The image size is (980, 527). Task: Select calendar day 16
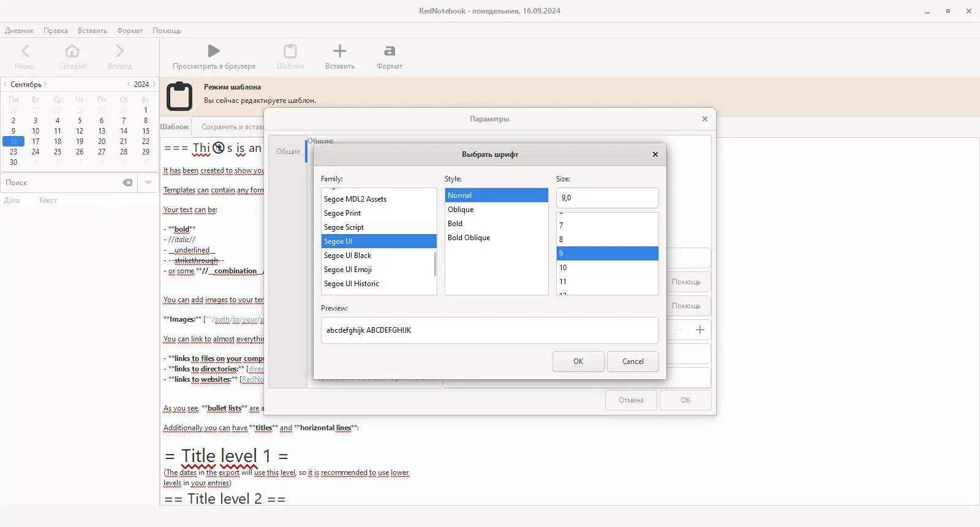13,142
